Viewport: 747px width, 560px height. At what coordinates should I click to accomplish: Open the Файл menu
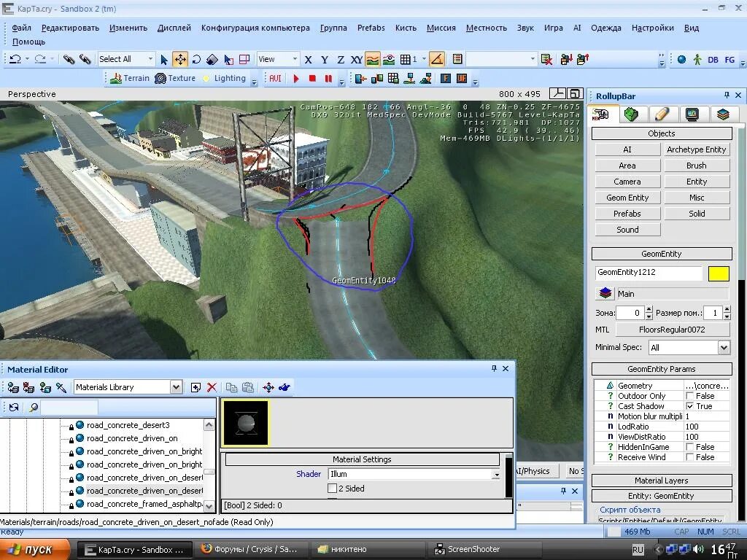point(21,28)
